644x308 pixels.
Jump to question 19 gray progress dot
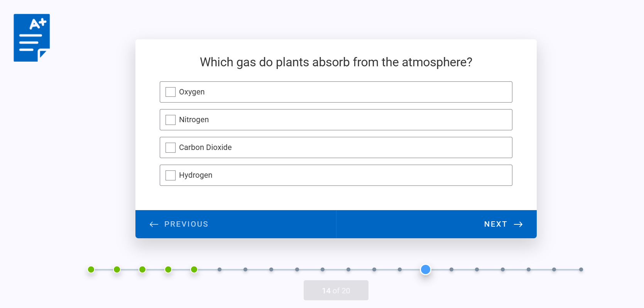pos(554,269)
